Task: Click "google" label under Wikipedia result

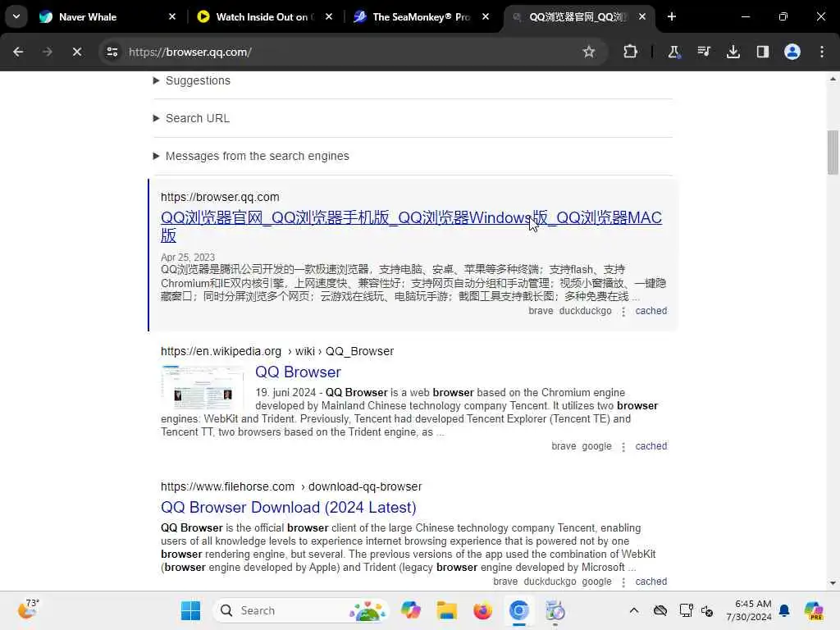Action: [x=596, y=446]
